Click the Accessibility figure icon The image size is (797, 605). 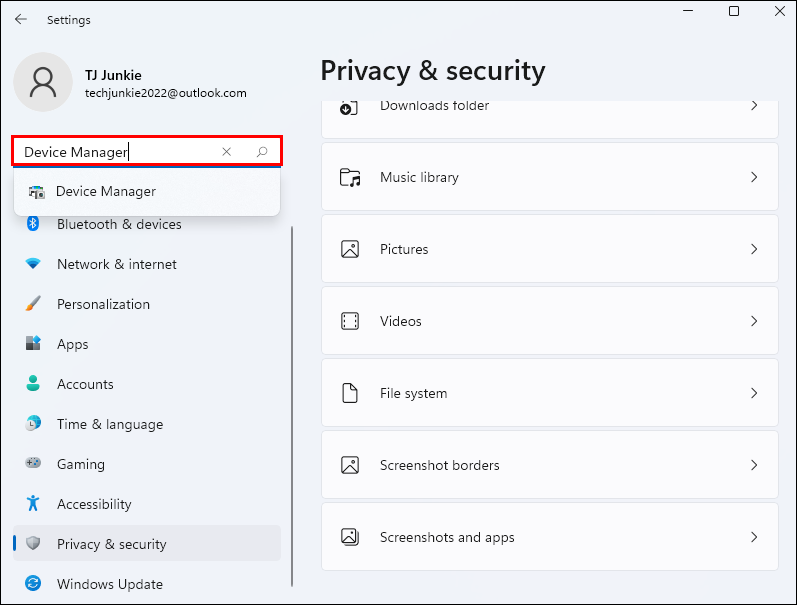[33, 504]
